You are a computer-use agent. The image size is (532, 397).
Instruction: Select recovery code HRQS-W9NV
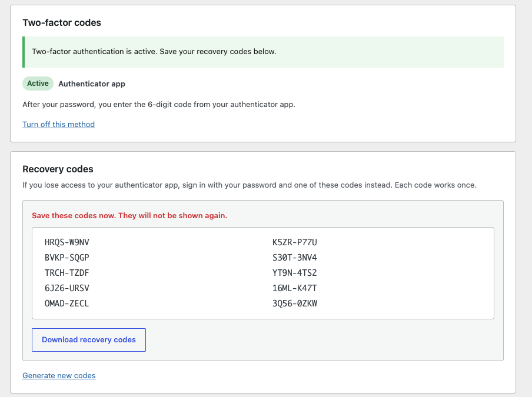(x=67, y=242)
